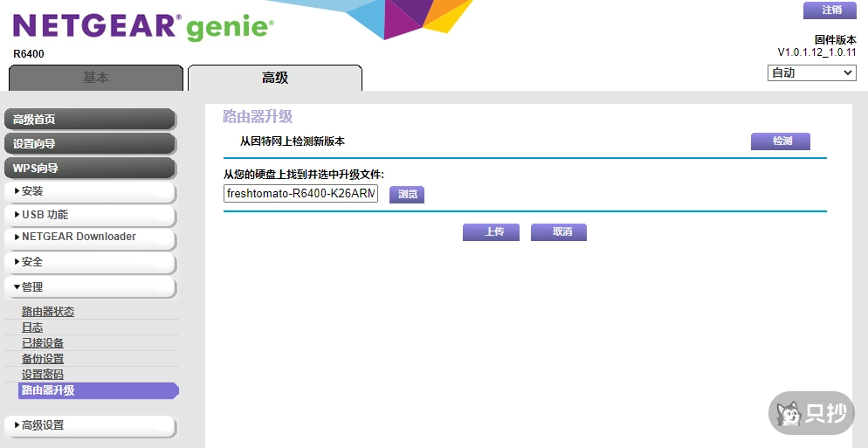The image size is (868, 448).
Task: Open the 已接设备 link
Action: [43, 343]
